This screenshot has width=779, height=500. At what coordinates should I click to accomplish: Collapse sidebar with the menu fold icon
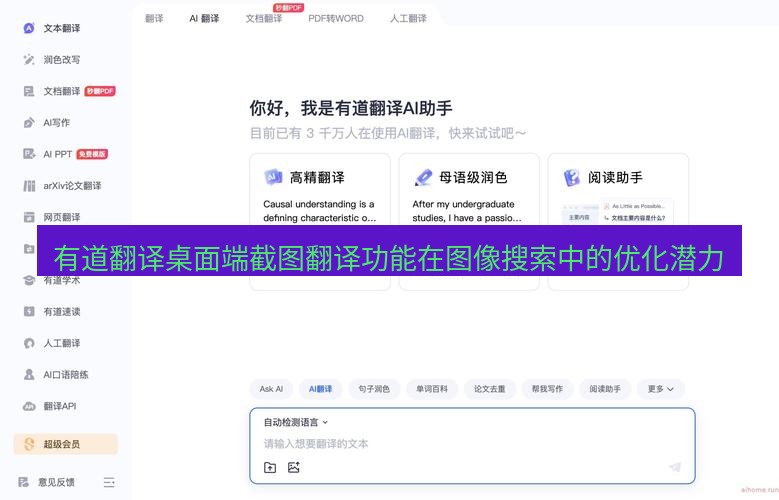109,482
